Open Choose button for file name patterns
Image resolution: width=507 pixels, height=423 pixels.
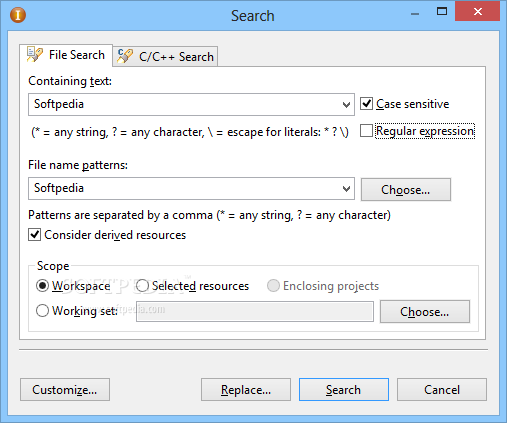pos(406,190)
